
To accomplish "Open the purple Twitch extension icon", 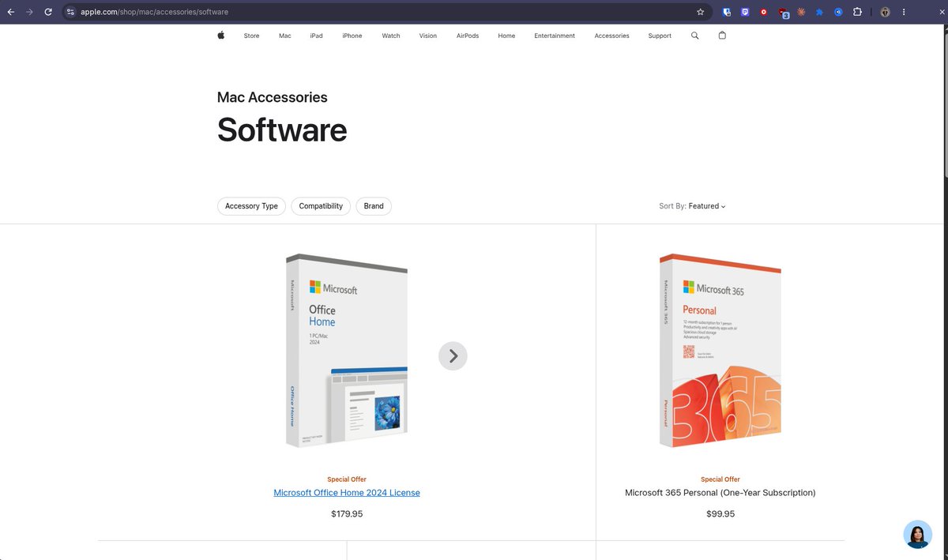I will pos(745,12).
